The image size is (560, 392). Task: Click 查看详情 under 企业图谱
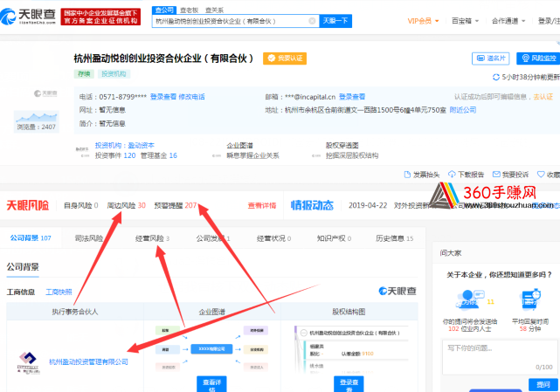point(211,384)
